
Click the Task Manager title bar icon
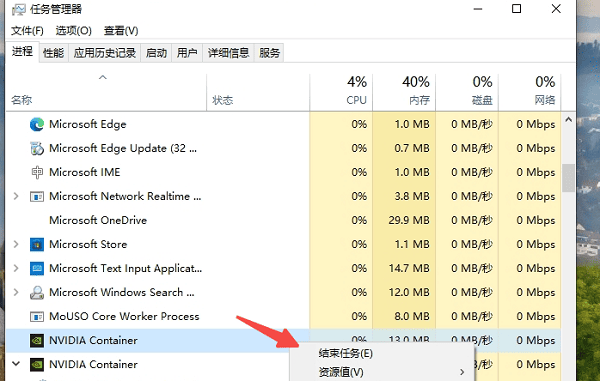tap(18, 9)
